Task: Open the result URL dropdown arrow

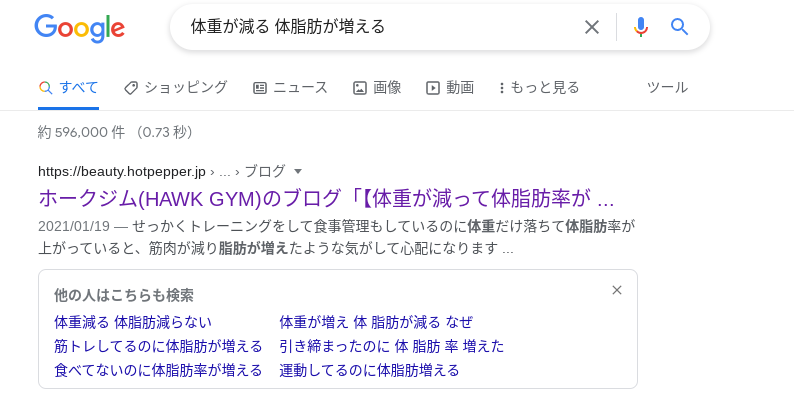Action: [298, 172]
